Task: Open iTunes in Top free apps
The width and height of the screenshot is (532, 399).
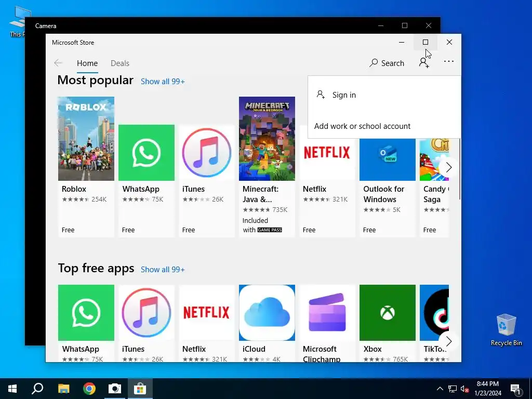Action: click(x=146, y=323)
